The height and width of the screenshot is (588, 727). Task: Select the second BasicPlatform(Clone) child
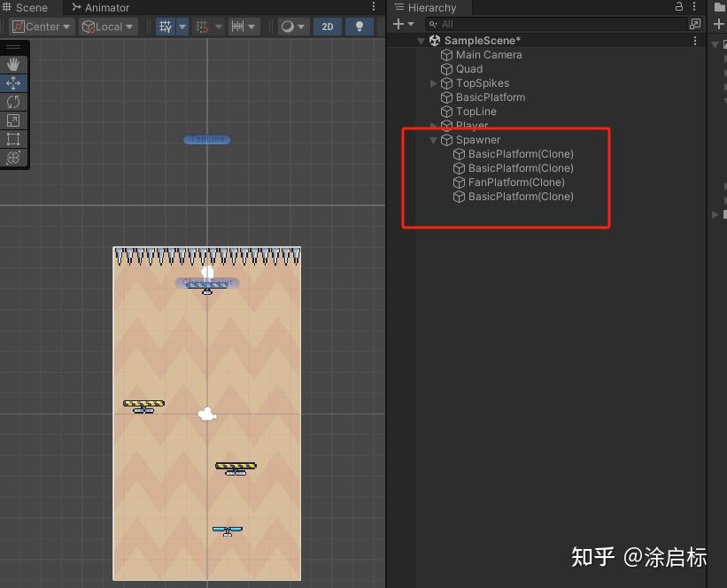[x=521, y=168]
